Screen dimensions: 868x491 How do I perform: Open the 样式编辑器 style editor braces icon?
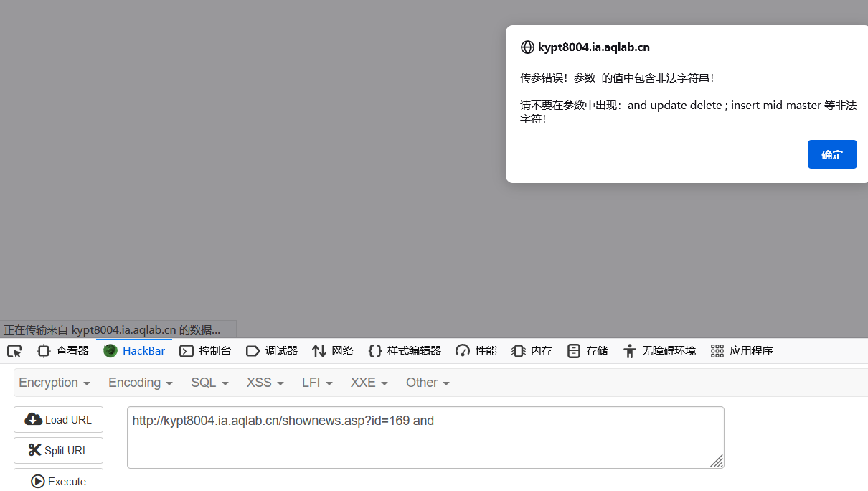click(375, 350)
